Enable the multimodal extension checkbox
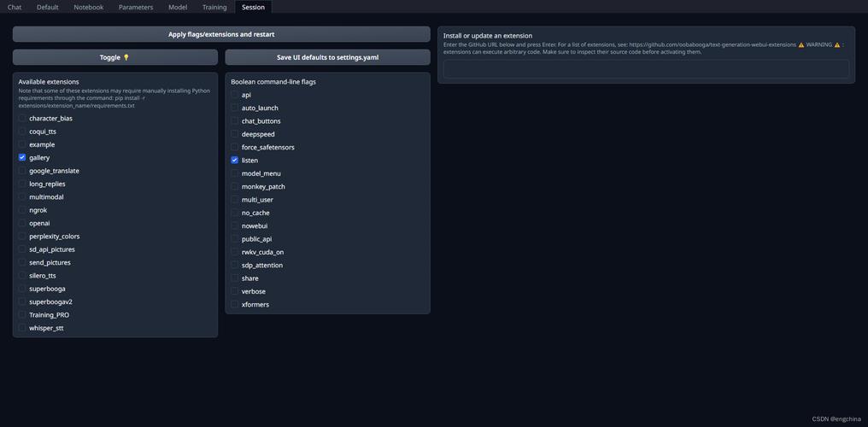 pos(22,197)
